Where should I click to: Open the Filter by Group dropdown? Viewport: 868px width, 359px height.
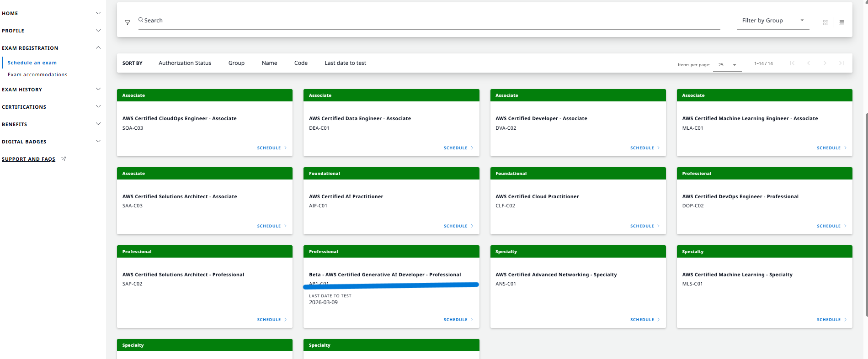tap(773, 21)
